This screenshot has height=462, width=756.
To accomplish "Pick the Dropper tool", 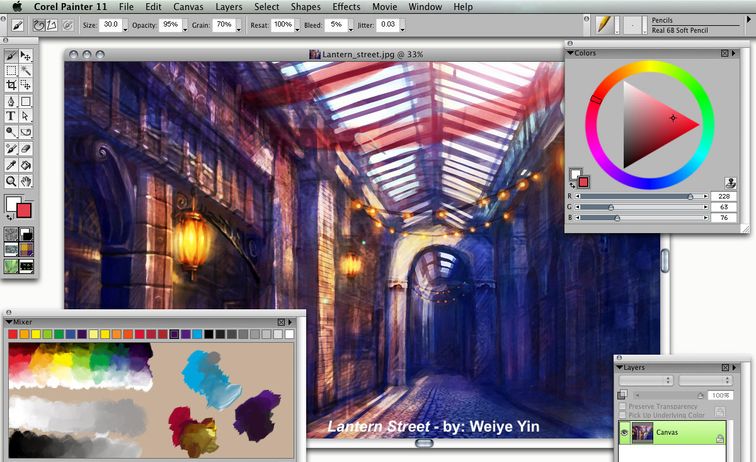I will 11,165.
